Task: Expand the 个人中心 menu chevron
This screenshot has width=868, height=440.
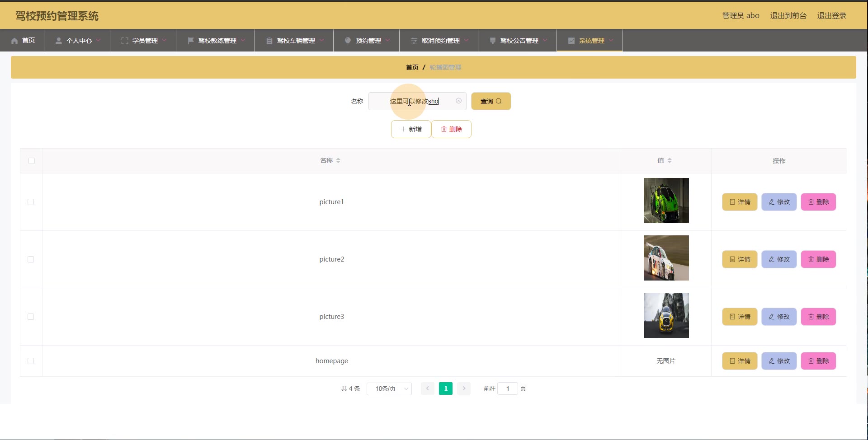Action: click(x=98, y=40)
